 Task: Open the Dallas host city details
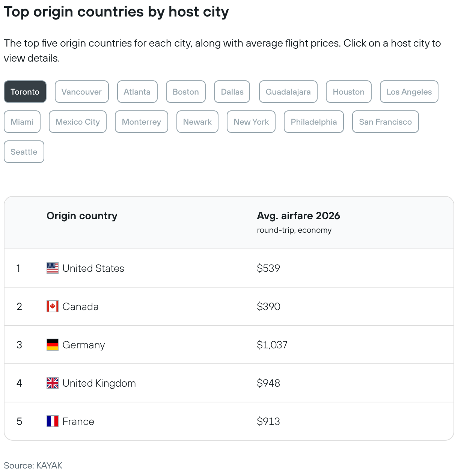click(x=232, y=92)
